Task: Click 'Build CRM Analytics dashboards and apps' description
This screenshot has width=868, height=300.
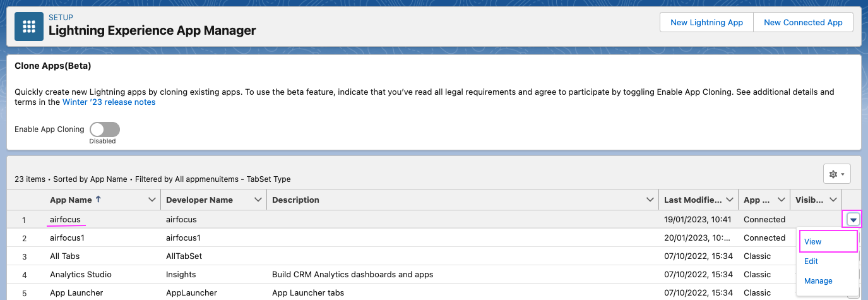Action: click(x=352, y=275)
